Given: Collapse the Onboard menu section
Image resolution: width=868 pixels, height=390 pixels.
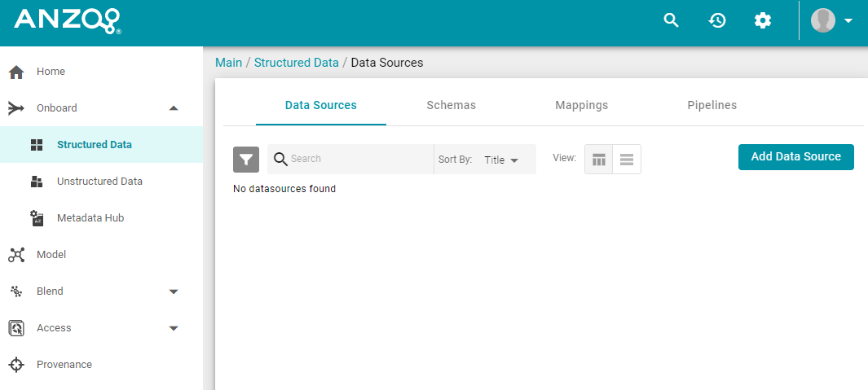Looking at the screenshot, I should click(x=174, y=108).
